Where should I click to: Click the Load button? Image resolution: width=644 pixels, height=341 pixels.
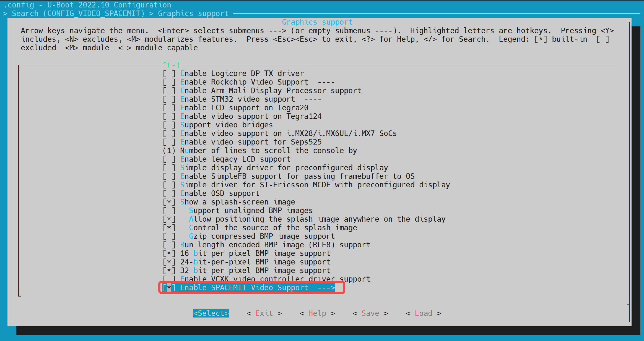423,313
